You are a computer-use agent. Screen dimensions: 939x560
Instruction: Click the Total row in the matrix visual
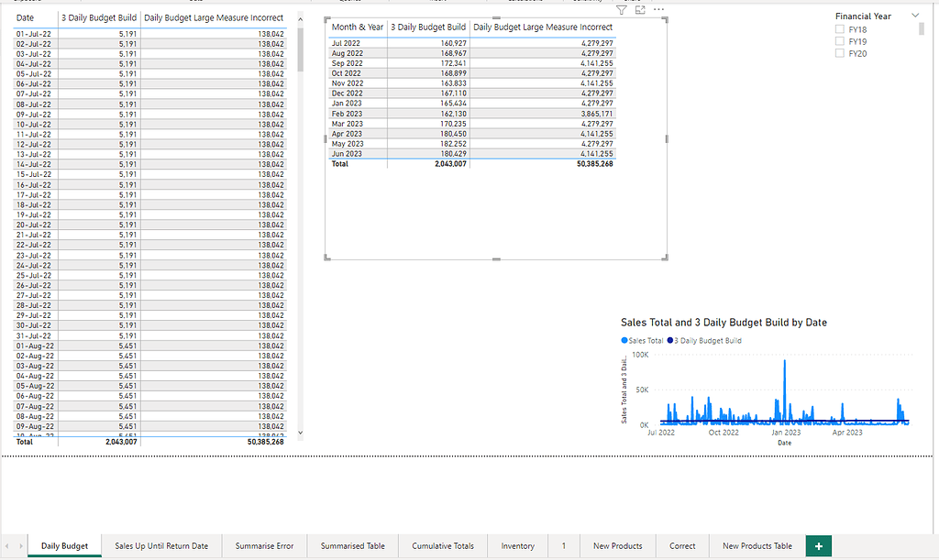tap(385, 164)
